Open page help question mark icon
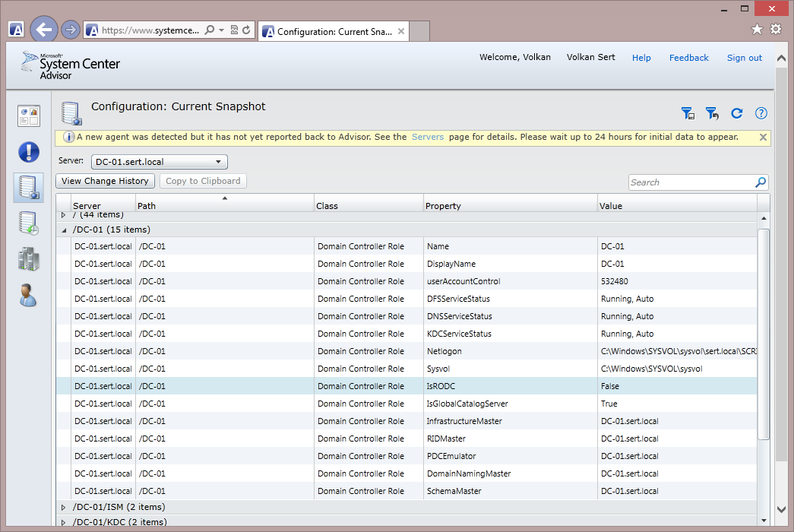The height and width of the screenshot is (532, 794). coord(761,113)
